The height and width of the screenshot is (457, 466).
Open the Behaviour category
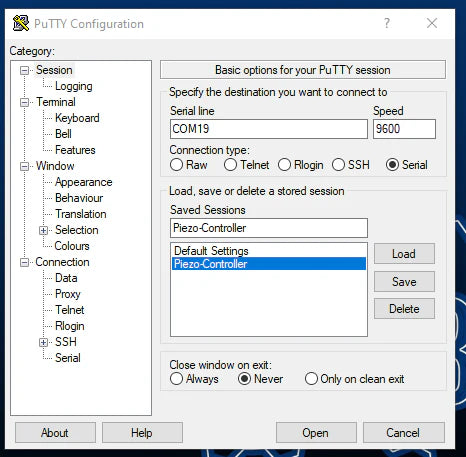(x=79, y=198)
